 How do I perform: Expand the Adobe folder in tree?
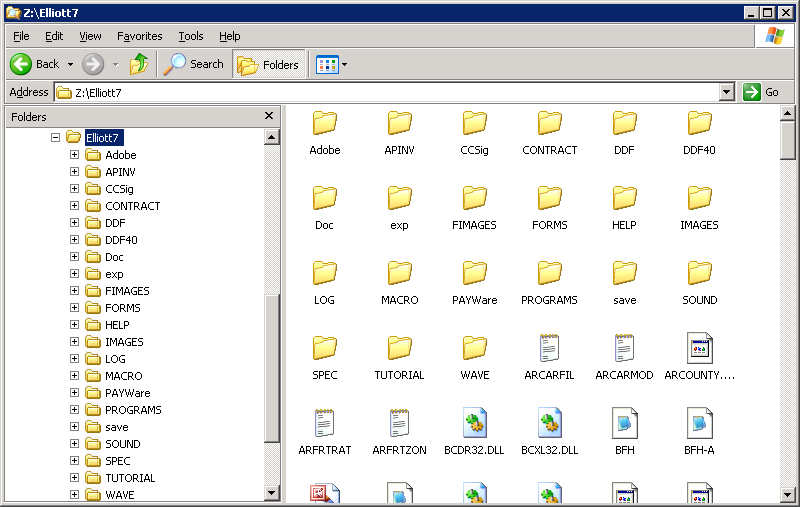tap(74, 155)
